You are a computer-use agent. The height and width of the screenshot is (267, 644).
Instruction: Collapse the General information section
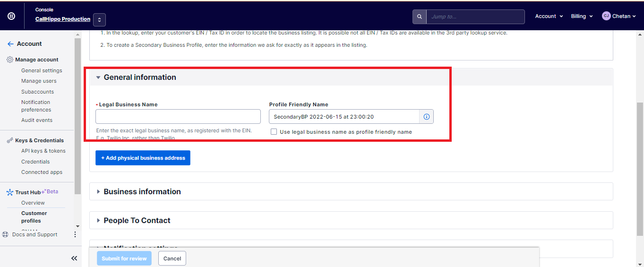tap(98, 78)
